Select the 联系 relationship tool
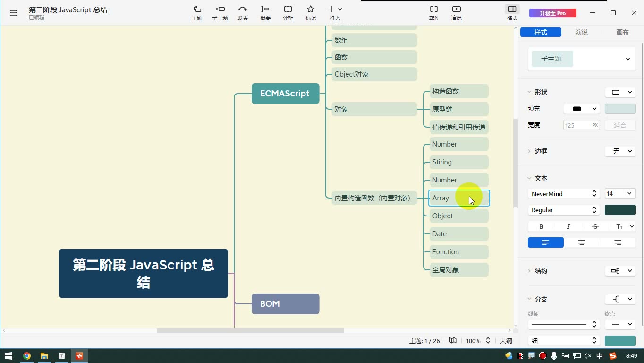 (243, 13)
